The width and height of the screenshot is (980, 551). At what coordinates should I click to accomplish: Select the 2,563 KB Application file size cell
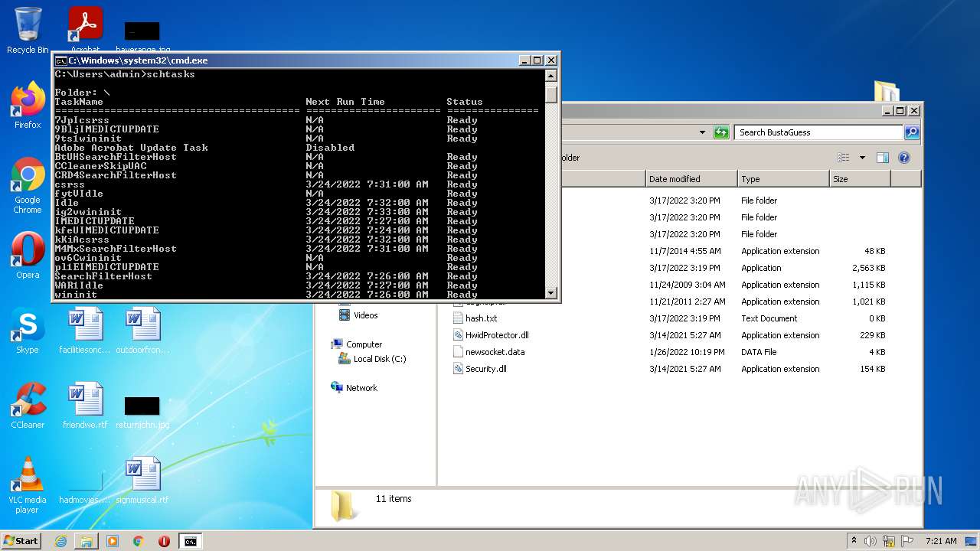pos(868,268)
